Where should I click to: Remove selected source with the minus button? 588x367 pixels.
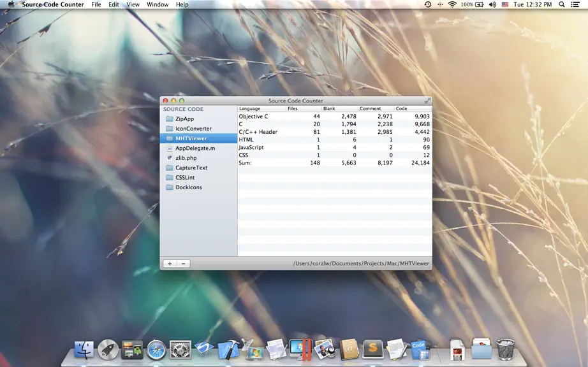pos(184,264)
